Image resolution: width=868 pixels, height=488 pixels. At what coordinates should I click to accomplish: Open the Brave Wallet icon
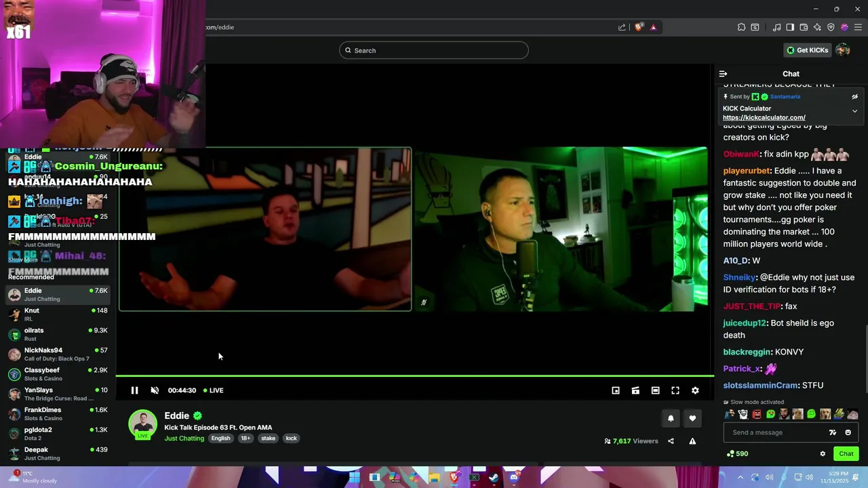[x=804, y=27]
